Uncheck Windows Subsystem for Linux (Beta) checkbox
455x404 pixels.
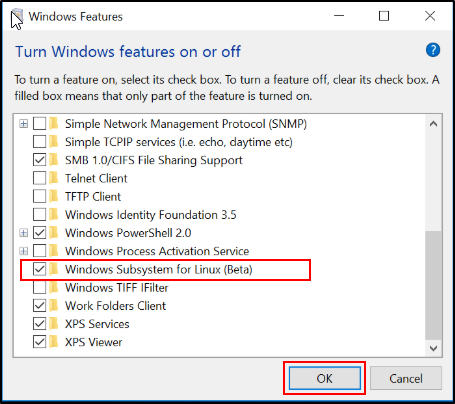pos(39,269)
